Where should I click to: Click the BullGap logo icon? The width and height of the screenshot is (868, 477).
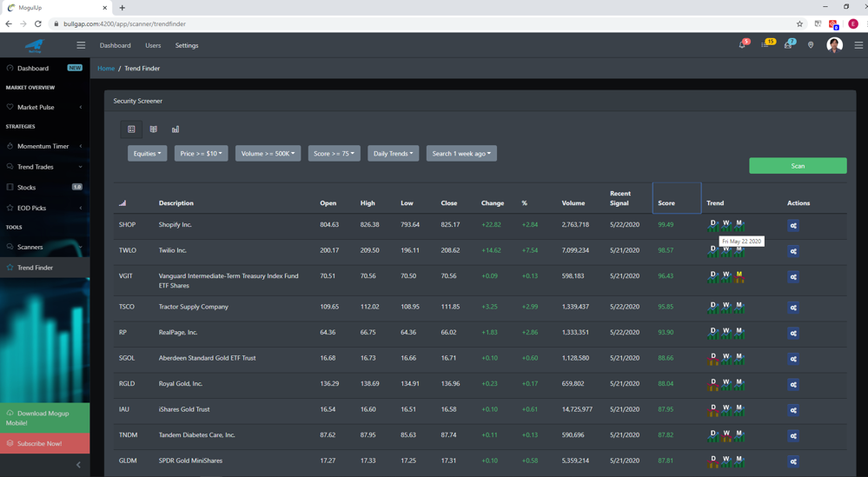point(35,45)
